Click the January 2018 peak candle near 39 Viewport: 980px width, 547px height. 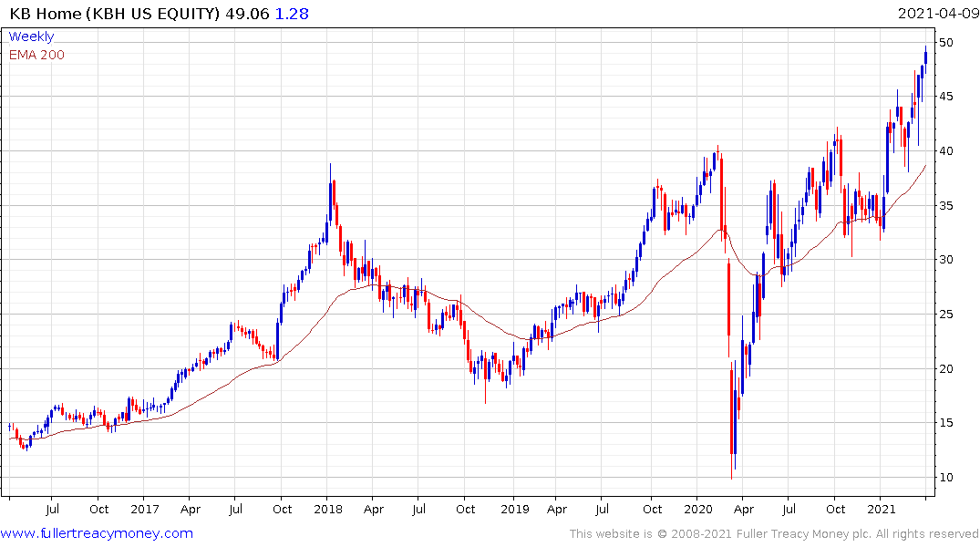click(330, 193)
